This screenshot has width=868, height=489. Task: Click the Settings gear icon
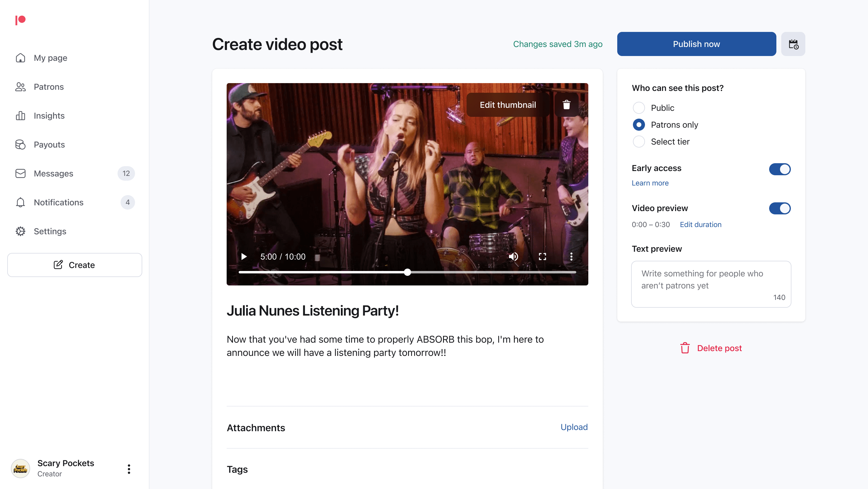click(x=20, y=232)
